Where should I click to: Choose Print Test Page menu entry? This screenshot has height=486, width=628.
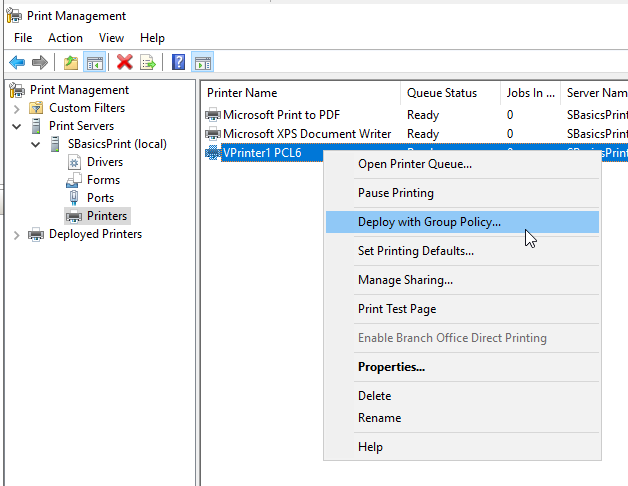(x=462, y=309)
